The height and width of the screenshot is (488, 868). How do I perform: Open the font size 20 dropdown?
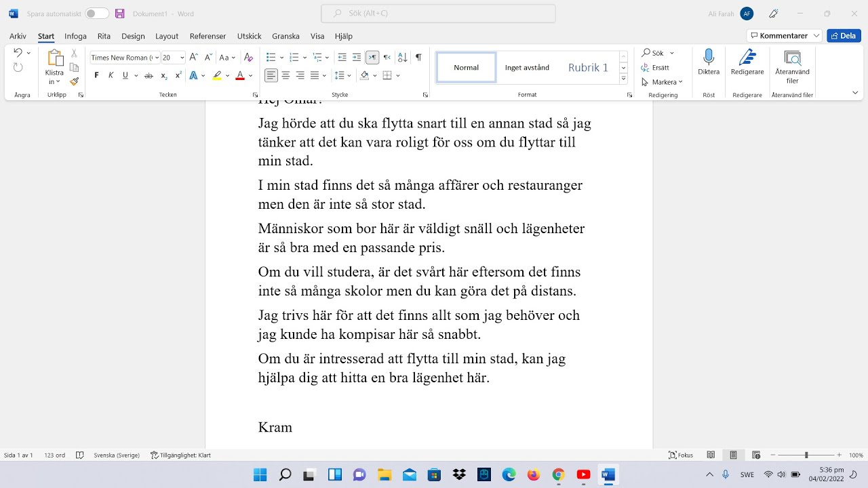tap(182, 58)
